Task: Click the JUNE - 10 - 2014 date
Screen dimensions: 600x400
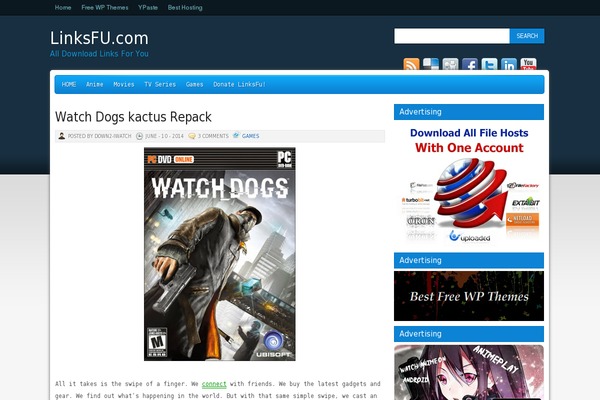Action: [164, 136]
